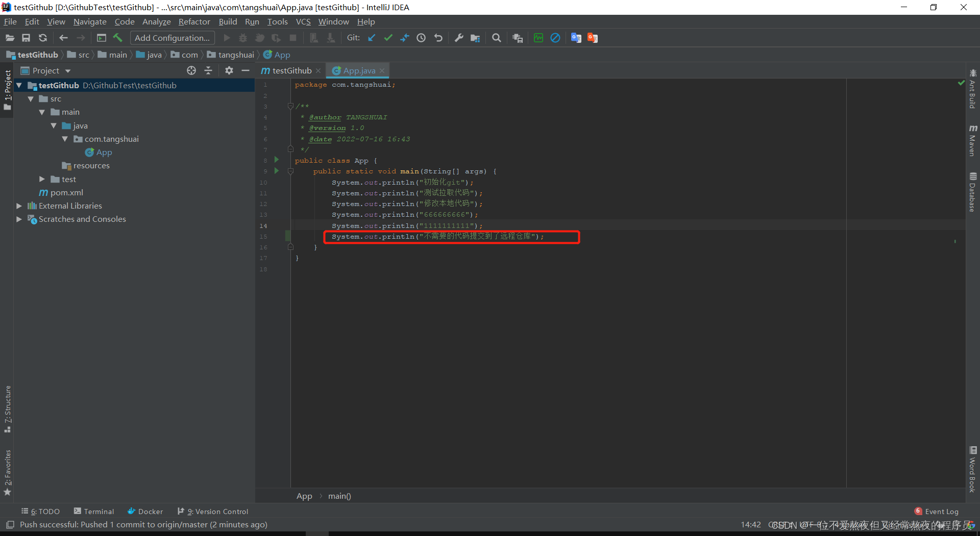Open the File menu
Image resolution: width=980 pixels, height=536 pixels.
[x=10, y=21]
